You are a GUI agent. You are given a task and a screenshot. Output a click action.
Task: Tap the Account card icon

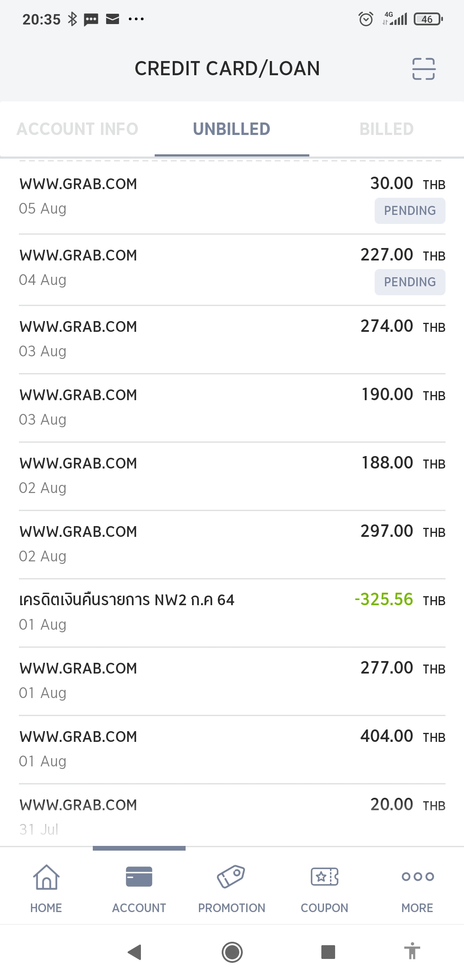click(x=139, y=877)
